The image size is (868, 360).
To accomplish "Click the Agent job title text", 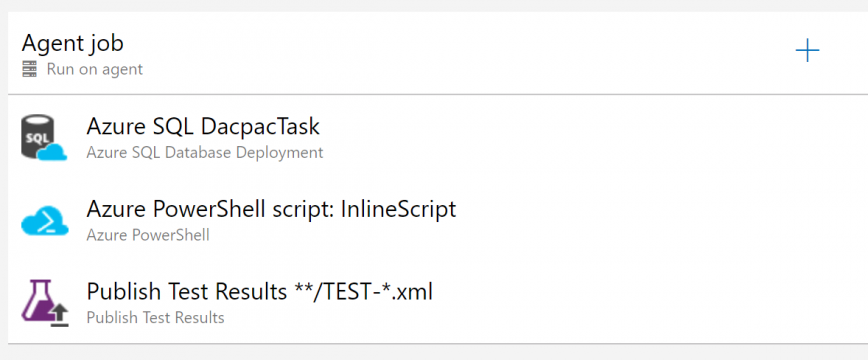I will (x=73, y=43).
